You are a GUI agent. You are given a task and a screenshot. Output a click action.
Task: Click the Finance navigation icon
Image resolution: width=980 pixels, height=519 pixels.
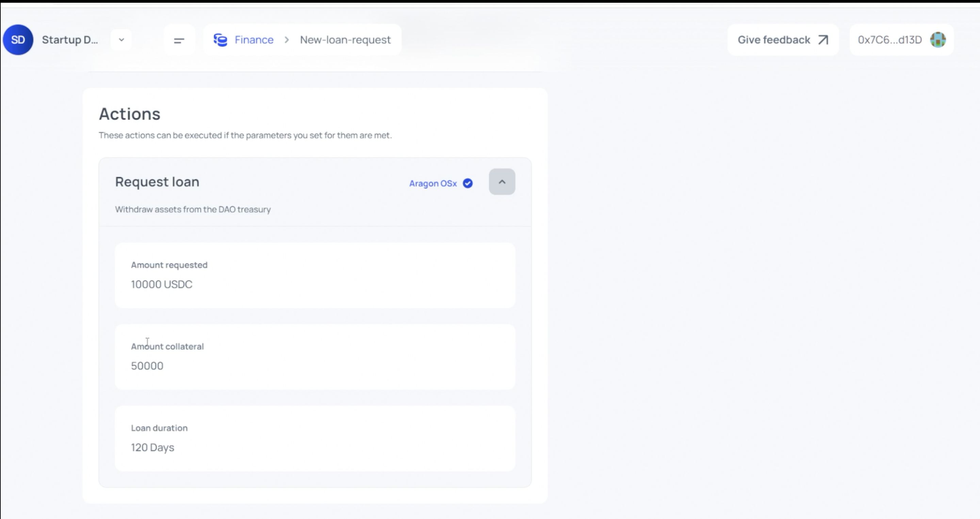[220, 40]
